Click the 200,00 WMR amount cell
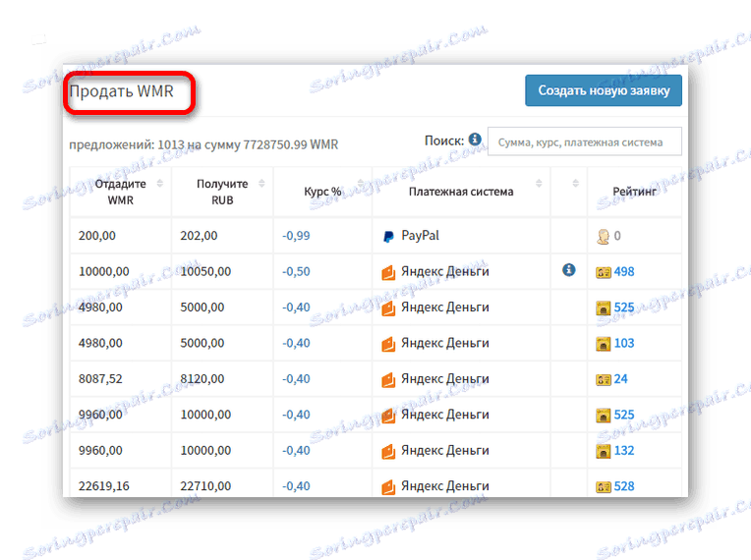The image size is (751, 560). (121, 236)
